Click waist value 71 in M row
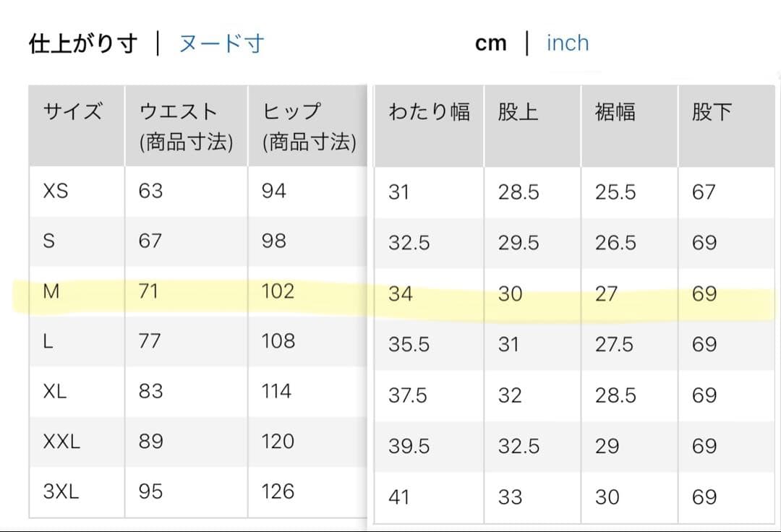The width and height of the screenshot is (781, 532). [148, 291]
